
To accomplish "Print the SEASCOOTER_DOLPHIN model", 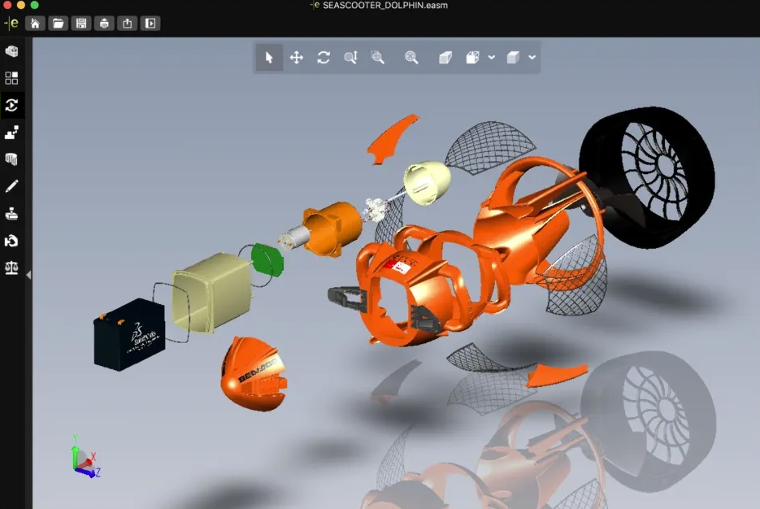I will point(104,23).
